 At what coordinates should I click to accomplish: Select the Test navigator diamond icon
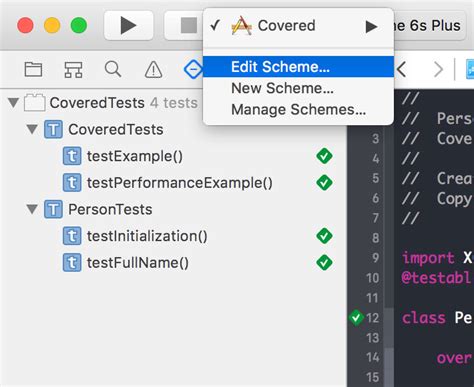[193, 70]
